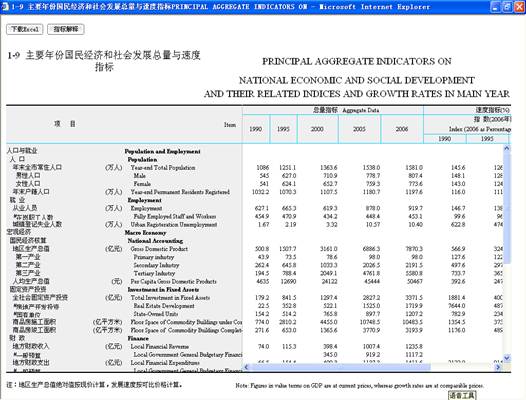Viewport: 526px width, 400px height.
Task: Click the real estate index value 7644.0
Action: (457, 306)
